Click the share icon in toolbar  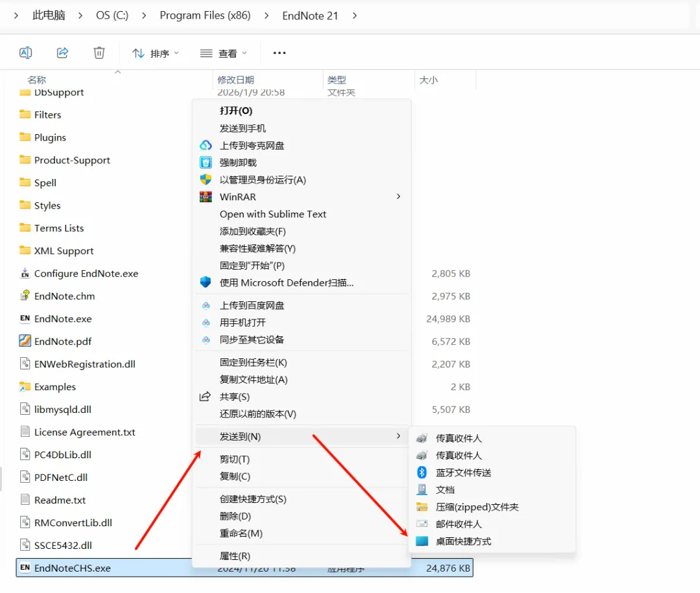[62, 52]
